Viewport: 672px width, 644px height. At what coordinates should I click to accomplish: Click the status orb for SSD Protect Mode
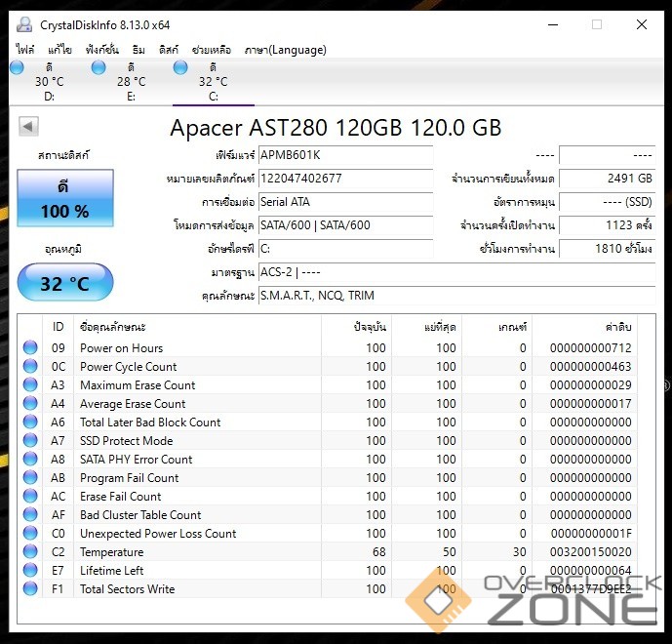pos(30,441)
